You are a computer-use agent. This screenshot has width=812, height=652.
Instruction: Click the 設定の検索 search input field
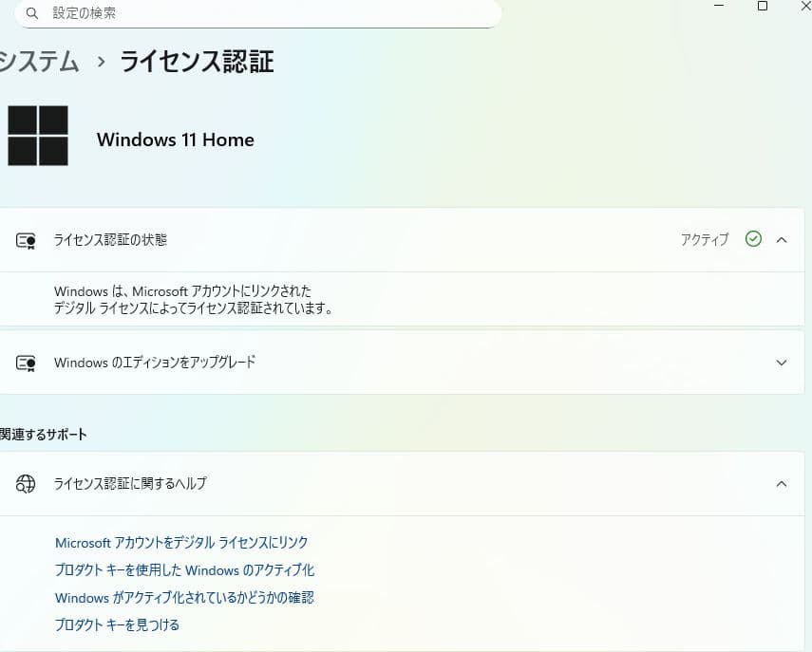(190, 13)
